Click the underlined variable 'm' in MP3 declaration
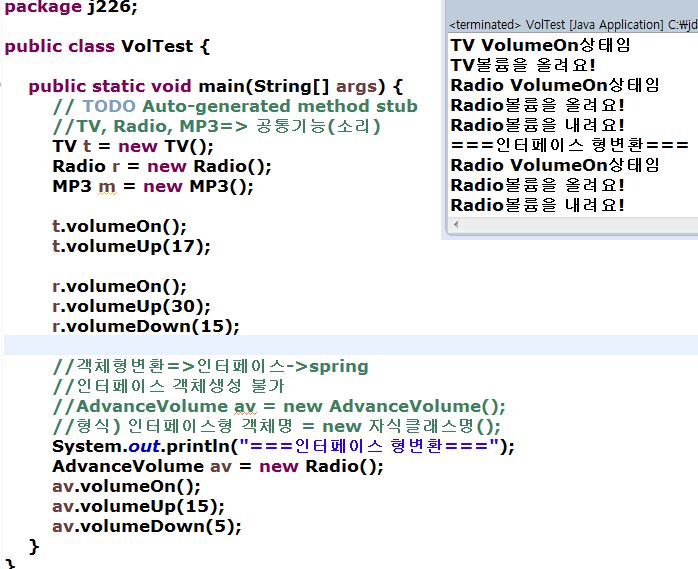The width and height of the screenshot is (698, 569). click(107, 187)
